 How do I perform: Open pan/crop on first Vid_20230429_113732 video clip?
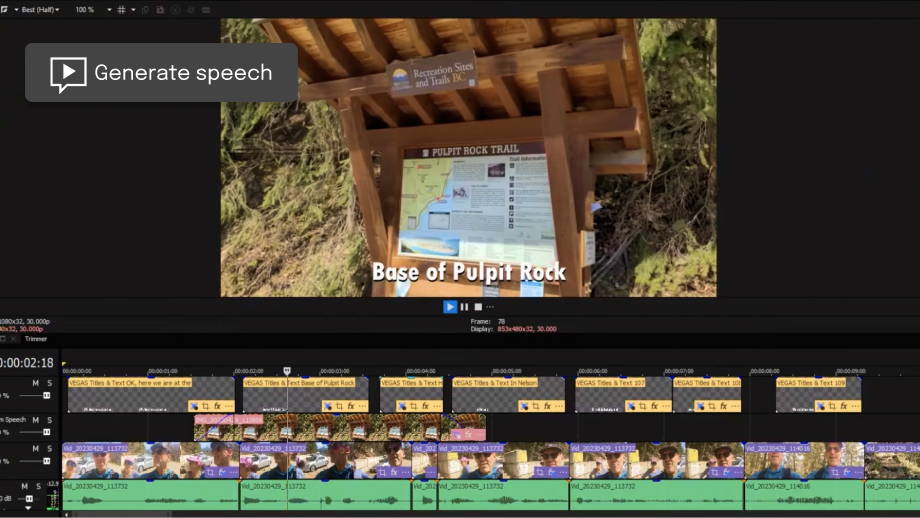point(210,472)
